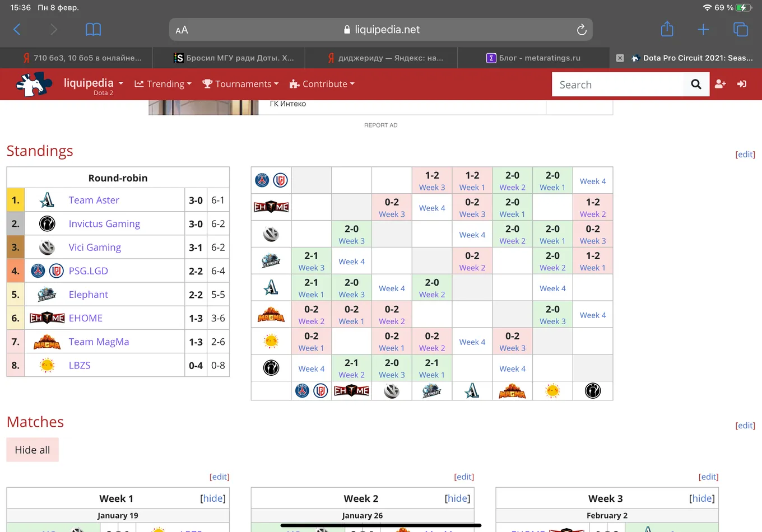Switch to the 'диджериду — Яндекс' tab
This screenshot has height=532, width=762.
[x=385, y=58]
